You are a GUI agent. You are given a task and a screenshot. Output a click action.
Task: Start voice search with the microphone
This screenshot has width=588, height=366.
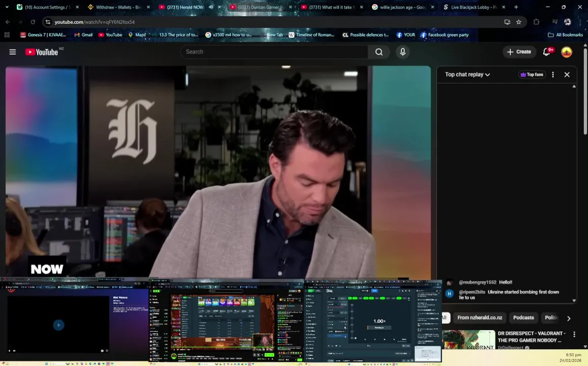point(403,52)
